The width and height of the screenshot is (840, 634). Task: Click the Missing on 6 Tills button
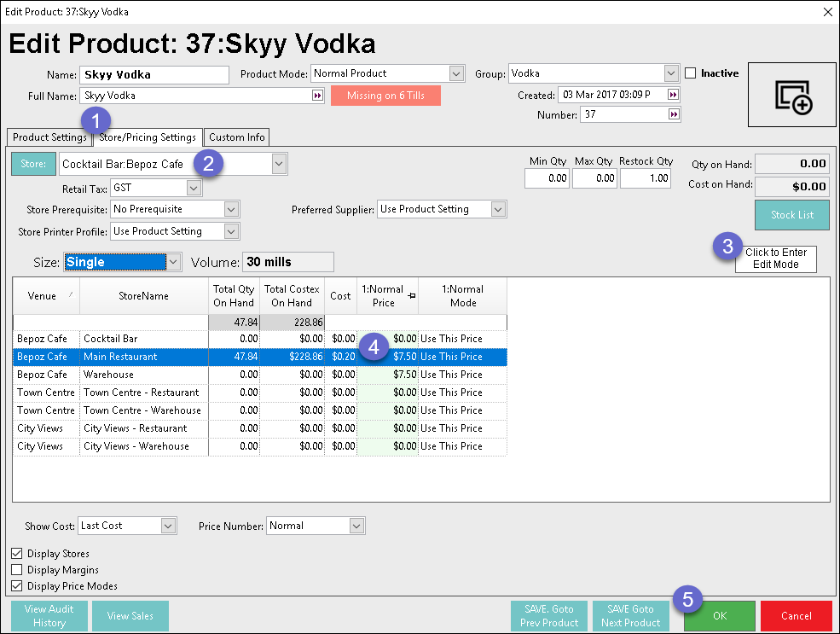(x=385, y=96)
